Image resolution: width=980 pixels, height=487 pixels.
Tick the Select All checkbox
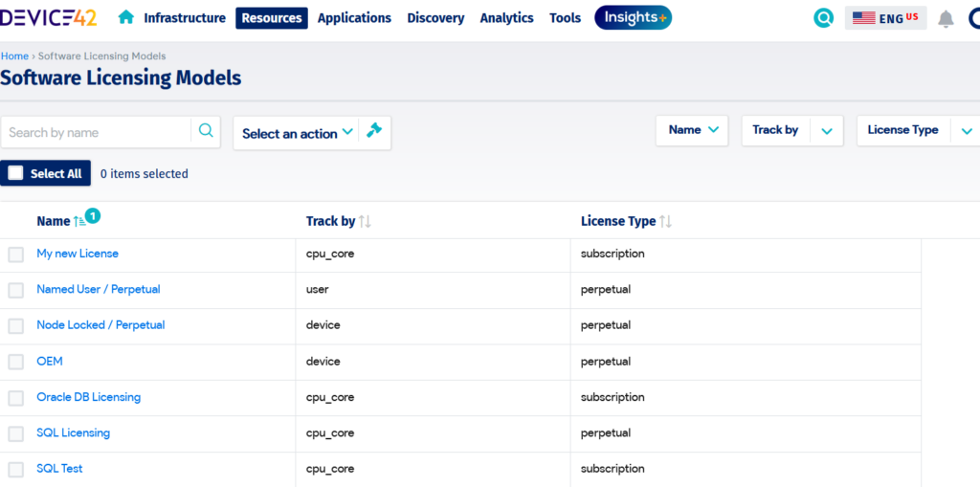click(15, 173)
